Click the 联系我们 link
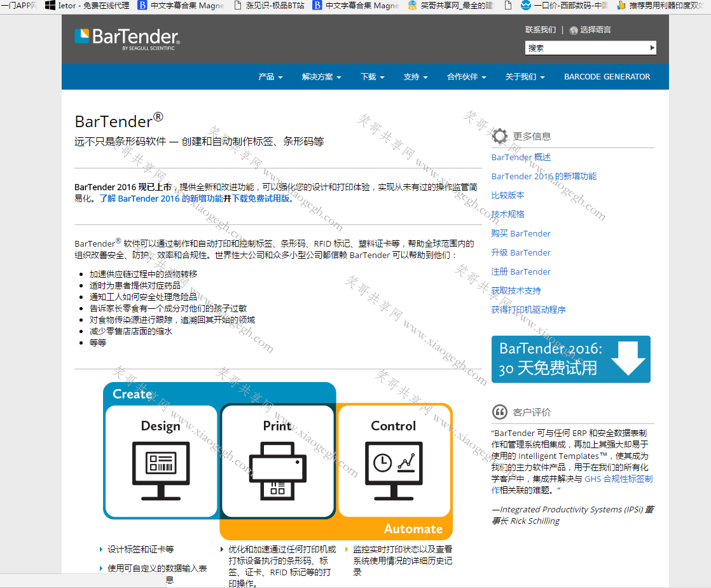 click(x=540, y=30)
